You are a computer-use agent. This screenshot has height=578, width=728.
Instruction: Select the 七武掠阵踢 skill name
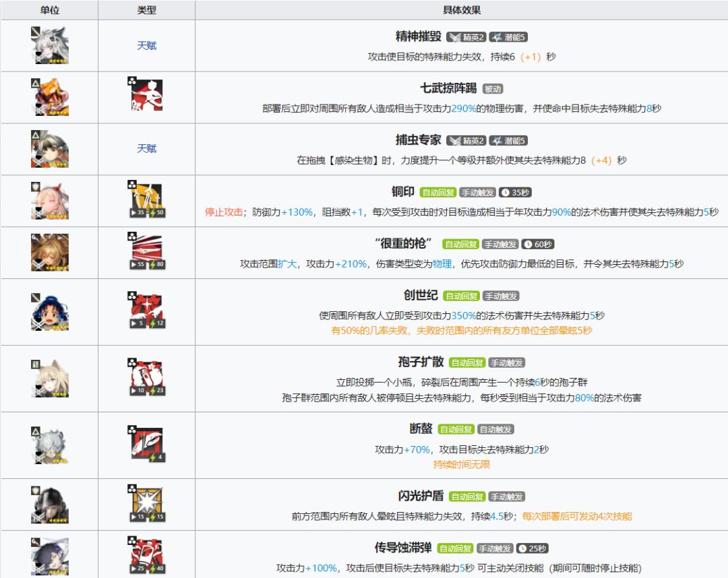click(448, 88)
